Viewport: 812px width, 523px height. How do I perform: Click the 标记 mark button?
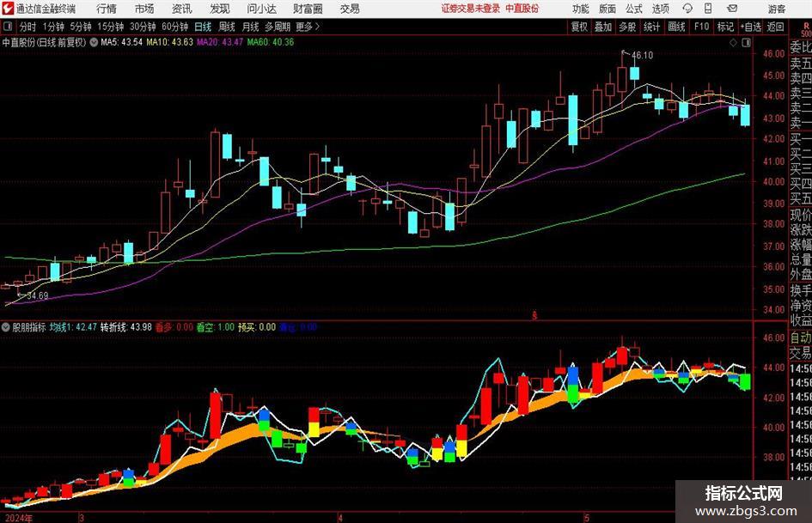[725, 27]
